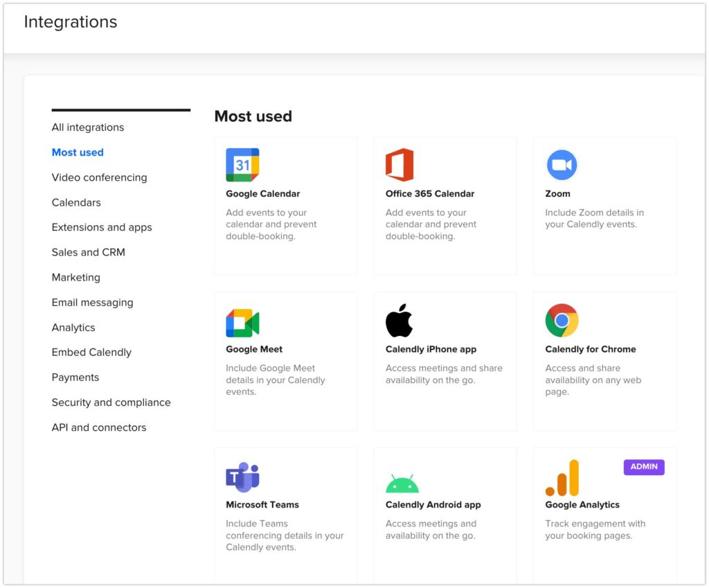Open Calendly Android app title
The height and width of the screenshot is (588, 709).
point(433,505)
